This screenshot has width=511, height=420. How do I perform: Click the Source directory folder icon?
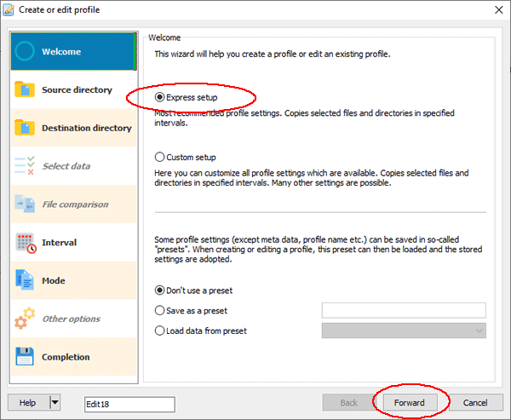point(26,90)
